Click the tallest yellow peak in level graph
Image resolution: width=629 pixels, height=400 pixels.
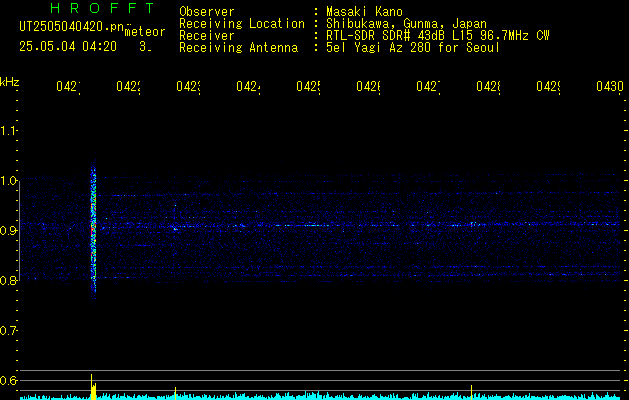[x=92, y=387]
